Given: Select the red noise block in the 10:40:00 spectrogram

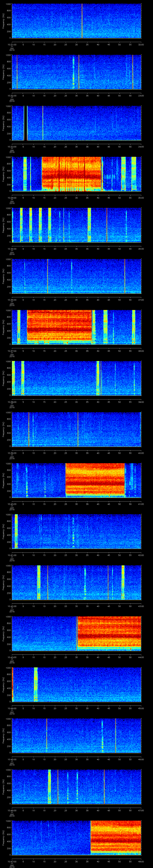Looking at the screenshot, I should pos(95,480).
